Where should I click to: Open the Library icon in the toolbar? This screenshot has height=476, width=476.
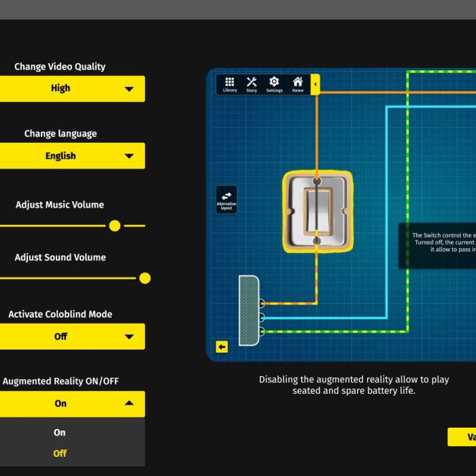click(x=230, y=84)
